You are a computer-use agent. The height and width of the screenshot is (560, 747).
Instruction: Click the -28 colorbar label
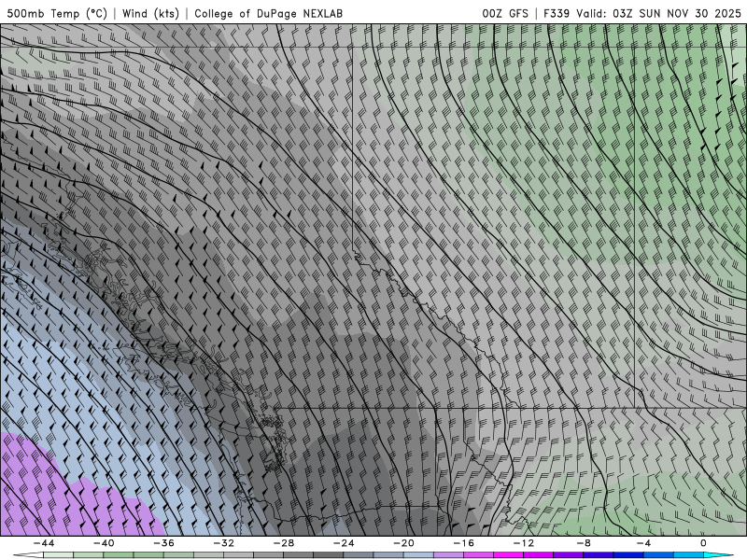tap(284, 543)
